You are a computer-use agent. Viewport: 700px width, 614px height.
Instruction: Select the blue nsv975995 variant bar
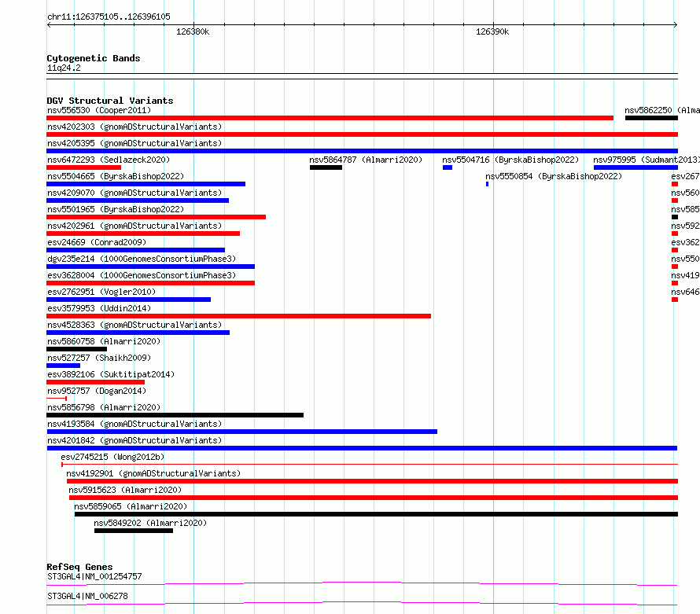pos(636,167)
